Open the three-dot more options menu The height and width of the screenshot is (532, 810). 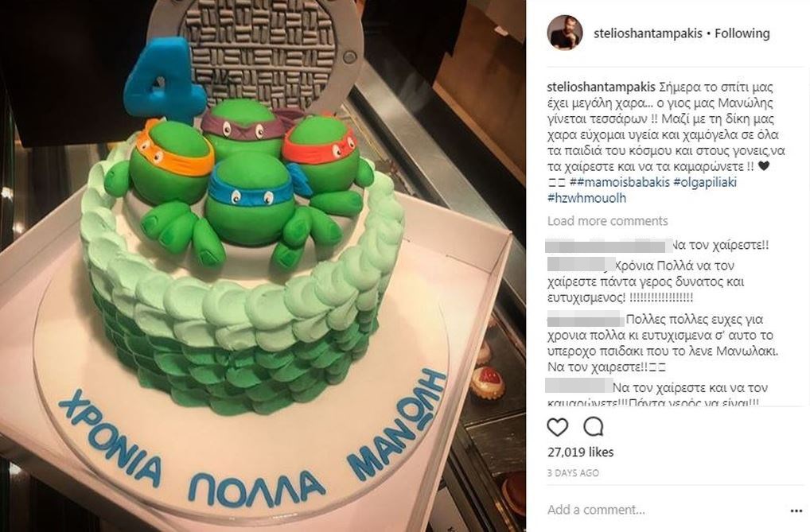(x=796, y=511)
